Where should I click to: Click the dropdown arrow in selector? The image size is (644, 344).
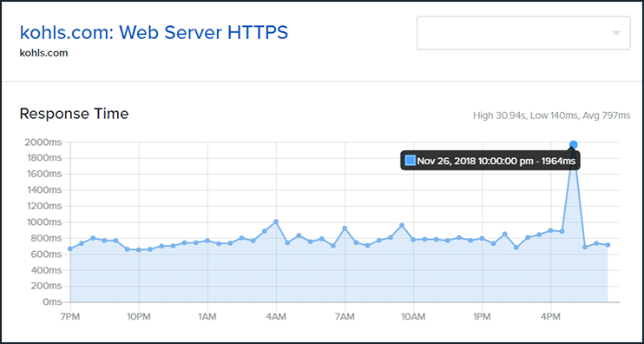click(x=616, y=33)
